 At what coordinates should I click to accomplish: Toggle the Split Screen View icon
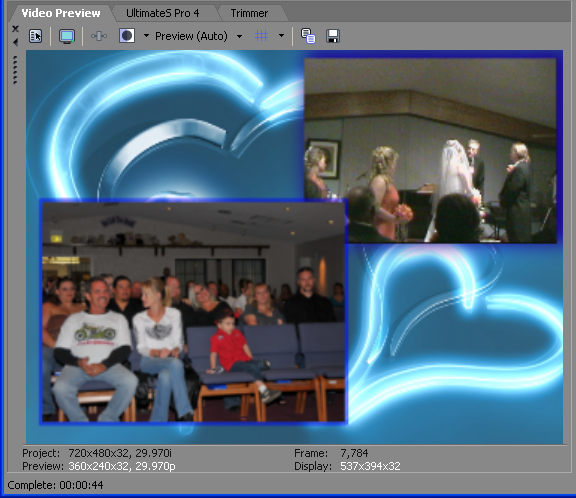pyautogui.click(x=127, y=36)
